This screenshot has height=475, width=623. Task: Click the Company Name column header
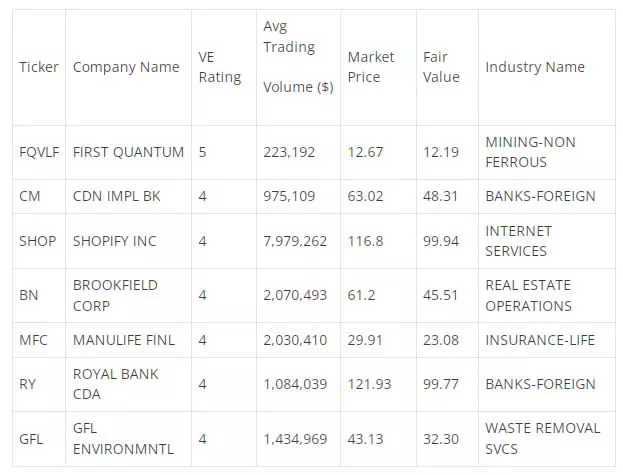[x=126, y=67]
